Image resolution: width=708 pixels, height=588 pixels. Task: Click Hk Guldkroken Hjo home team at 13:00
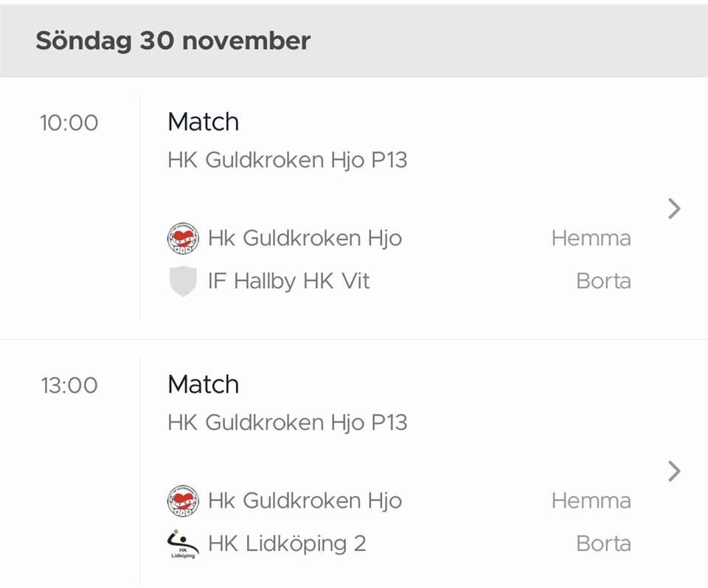(305, 500)
